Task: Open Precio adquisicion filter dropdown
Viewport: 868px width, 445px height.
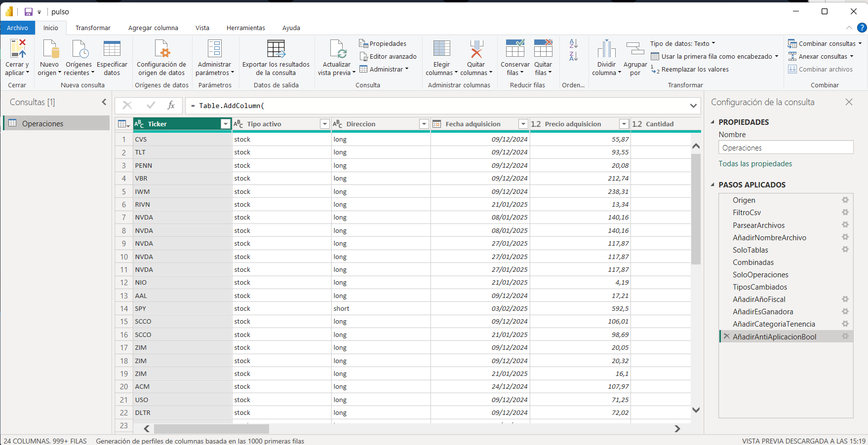Action: (624, 124)
